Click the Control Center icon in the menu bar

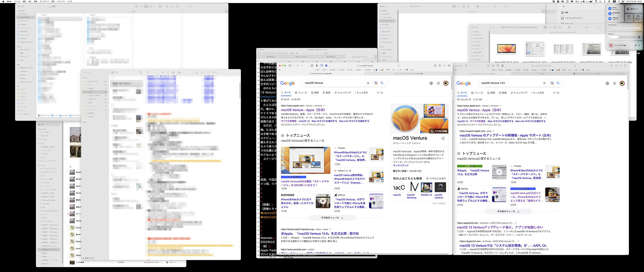(623, 1)
